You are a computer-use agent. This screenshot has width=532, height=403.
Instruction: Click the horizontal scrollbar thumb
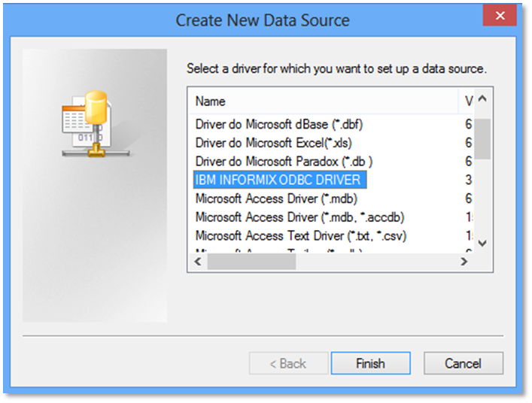(251, 262)
